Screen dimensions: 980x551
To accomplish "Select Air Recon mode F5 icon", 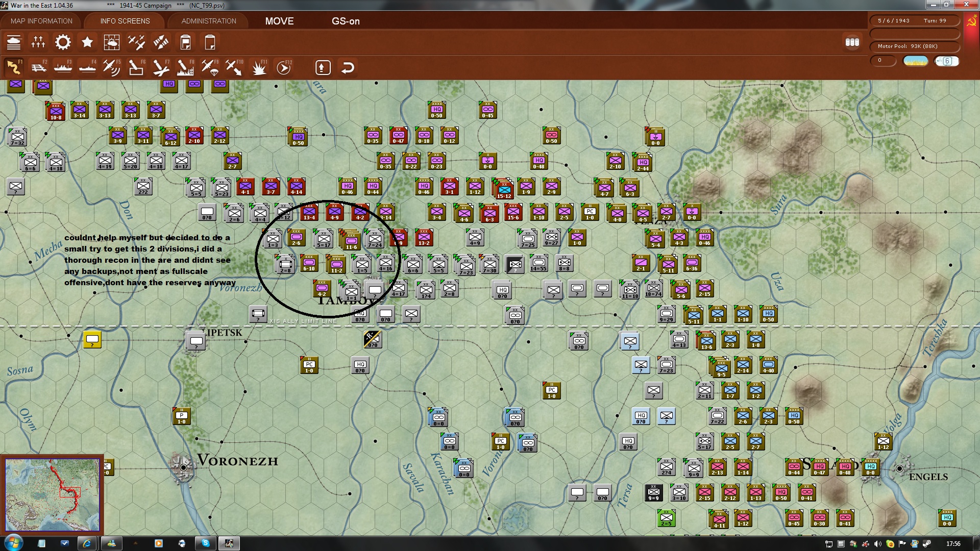I will pyautogui.click(x=112, y=67).
